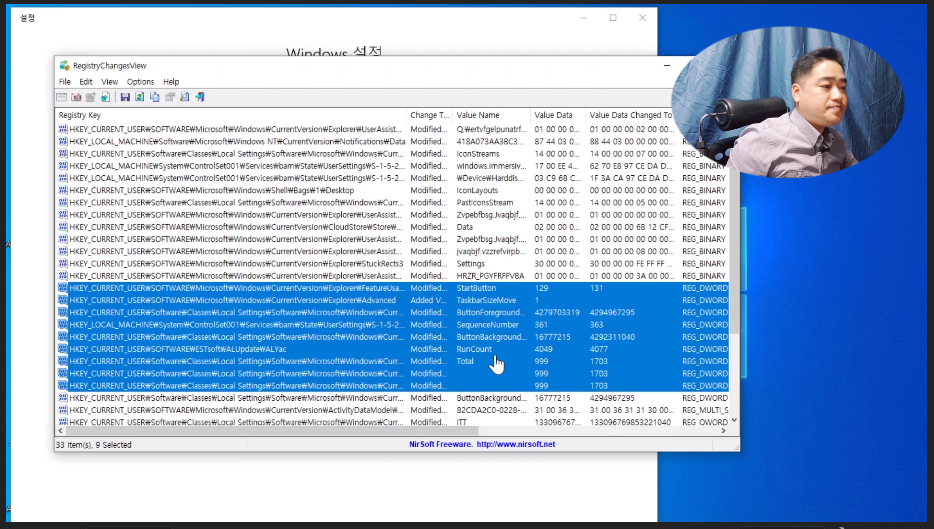Screen dimensions: 934x529
Task: Click registry icon of the ESTsoft ALYac row
Action: (63, 349)
